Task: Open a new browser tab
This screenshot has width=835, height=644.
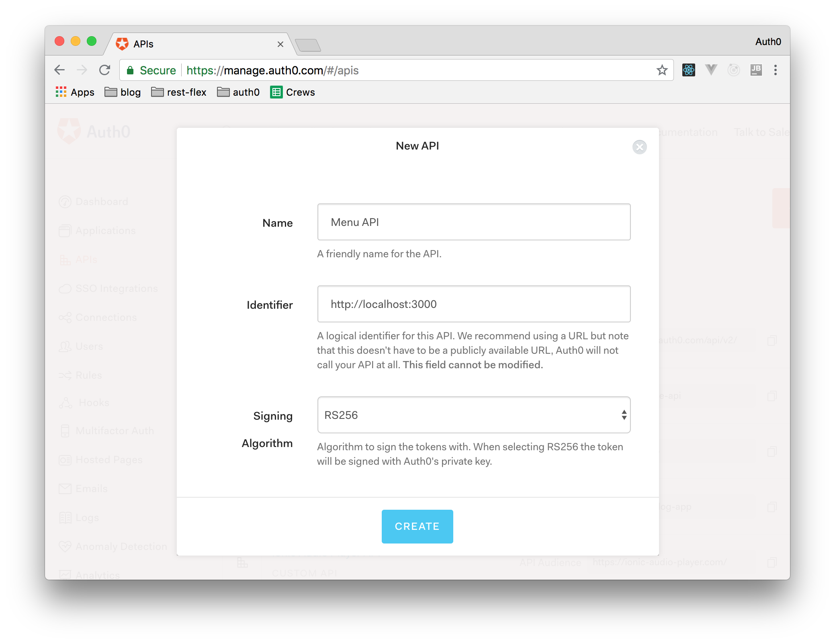Action: pos(308,45)
